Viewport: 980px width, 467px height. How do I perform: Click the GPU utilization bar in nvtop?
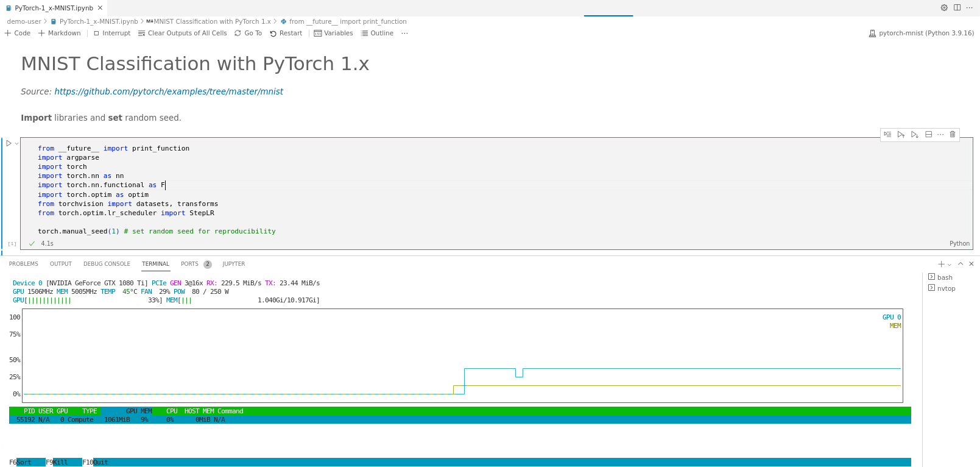pyautogui.click(x=87, y=300)
